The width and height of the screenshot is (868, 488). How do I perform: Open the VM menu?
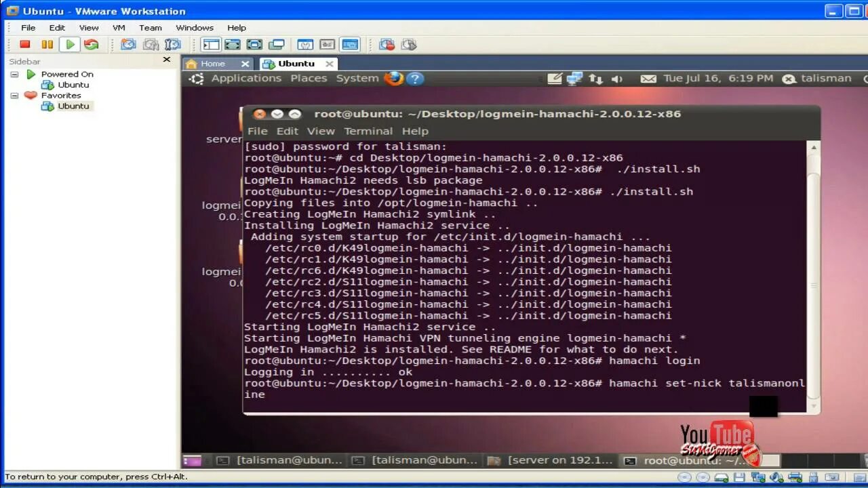(119, 28)
